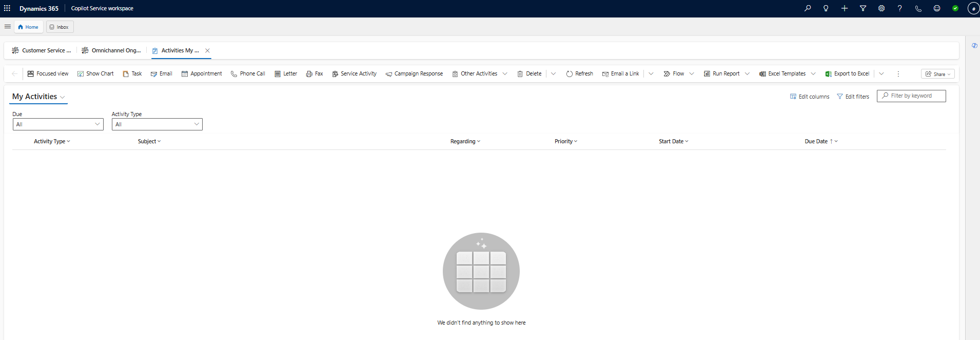
Task: Open the Share dropdown button
Action: coord(937,74)
